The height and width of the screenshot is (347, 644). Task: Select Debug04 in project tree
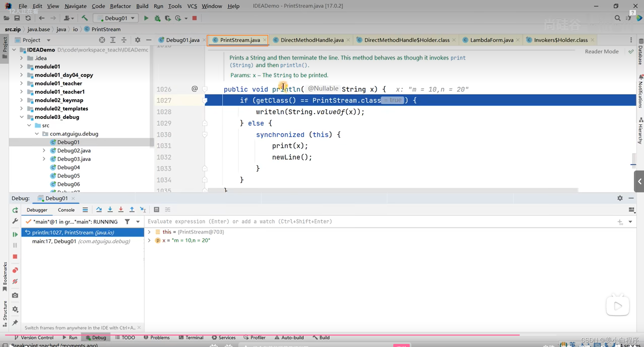tap(69, 167)
